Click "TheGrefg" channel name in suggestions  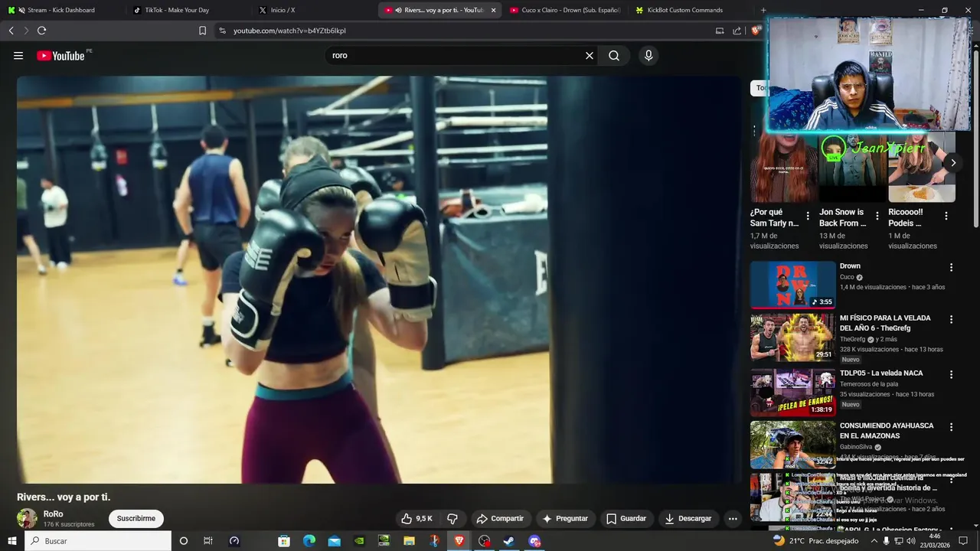852,339
